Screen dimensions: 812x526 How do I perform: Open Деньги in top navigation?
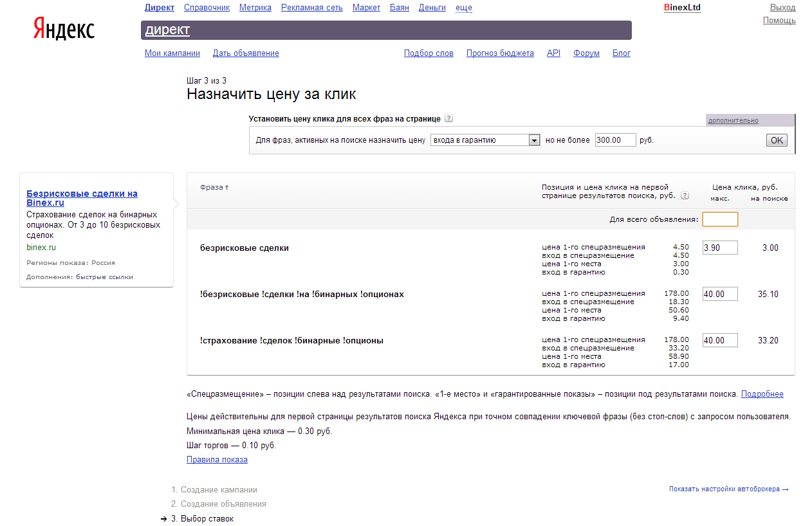[432, 8]
